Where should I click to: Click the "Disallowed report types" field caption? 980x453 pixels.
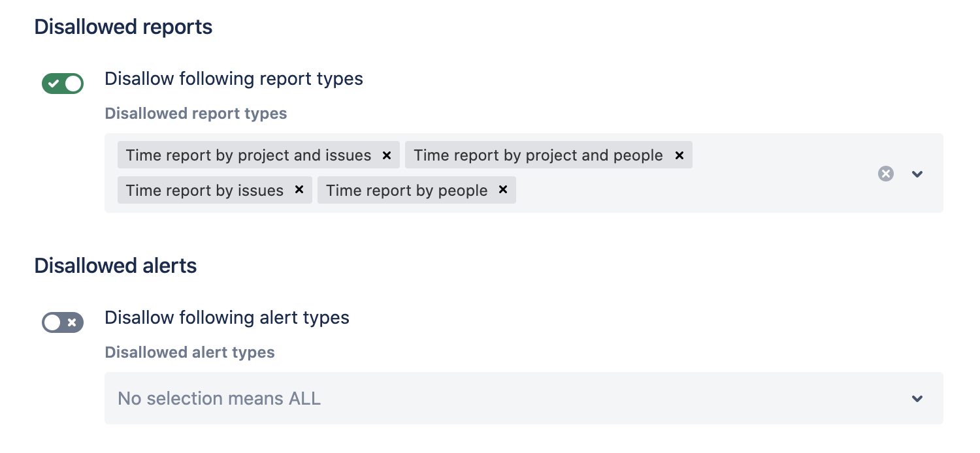point(195,114)
